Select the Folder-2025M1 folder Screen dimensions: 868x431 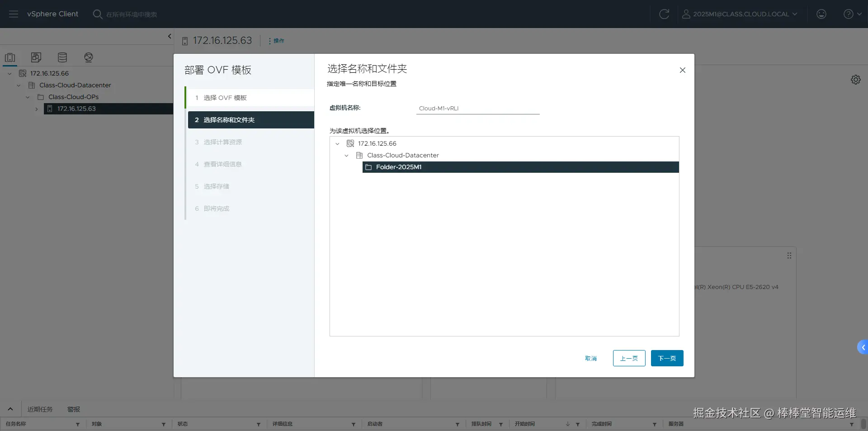521,167
